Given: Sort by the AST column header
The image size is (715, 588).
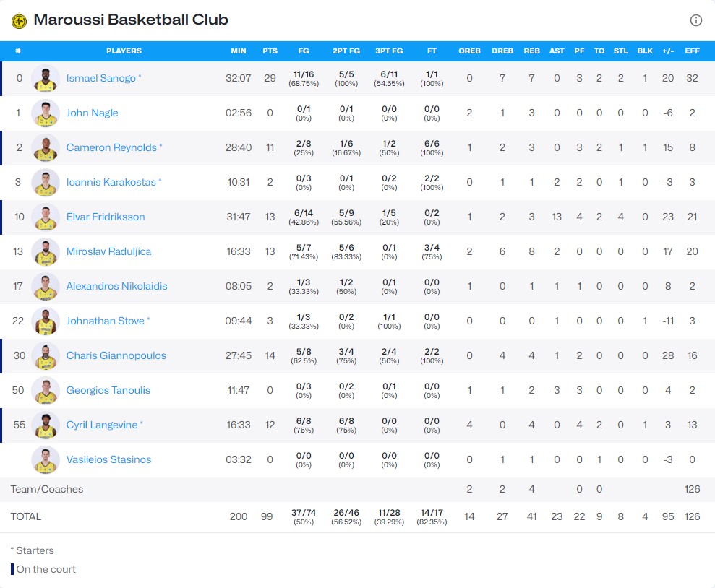Looking at the screenshot, I should click(x=557, y=51).
